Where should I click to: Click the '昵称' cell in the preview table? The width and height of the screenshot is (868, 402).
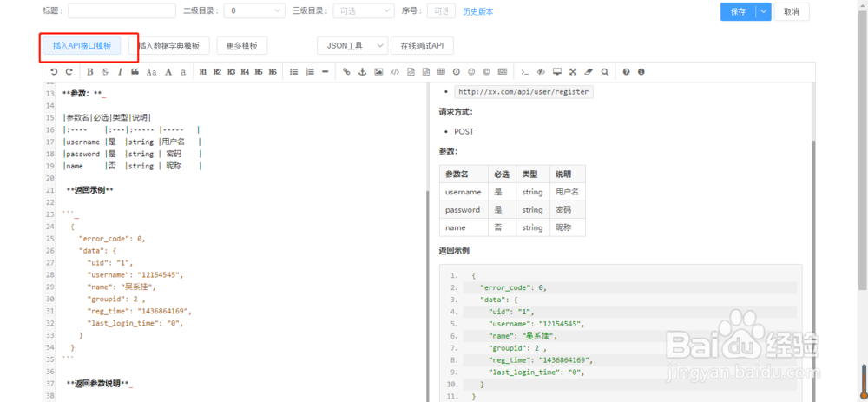click(x=568, y=227)
